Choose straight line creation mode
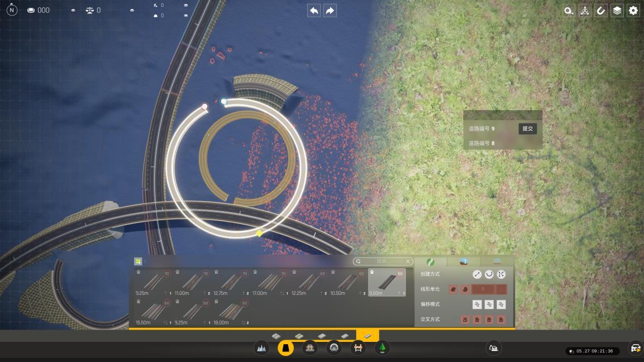The height and width of the screenshot is (362, 644). (x=477, y=274)
